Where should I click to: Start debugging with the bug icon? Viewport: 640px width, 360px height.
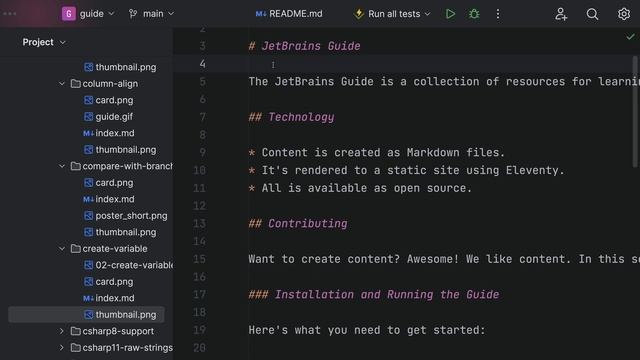pyautogui.click(x=474, y=14)
